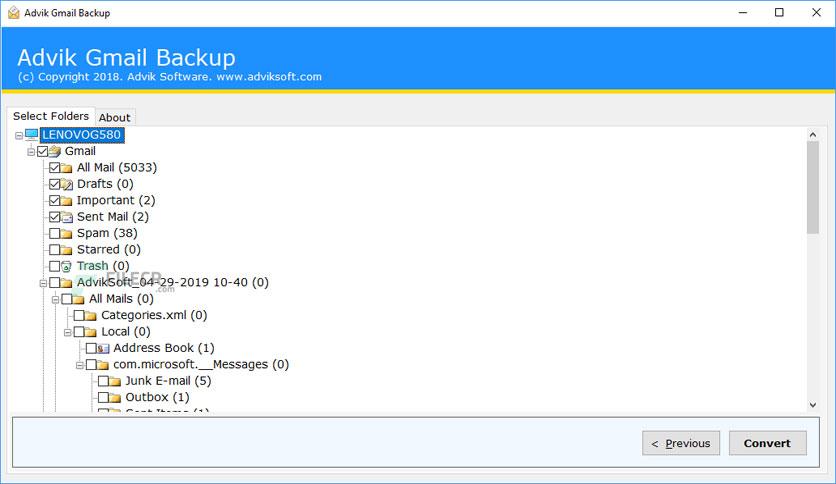Switch to the Select Folders tab

(x=51, y=116)
